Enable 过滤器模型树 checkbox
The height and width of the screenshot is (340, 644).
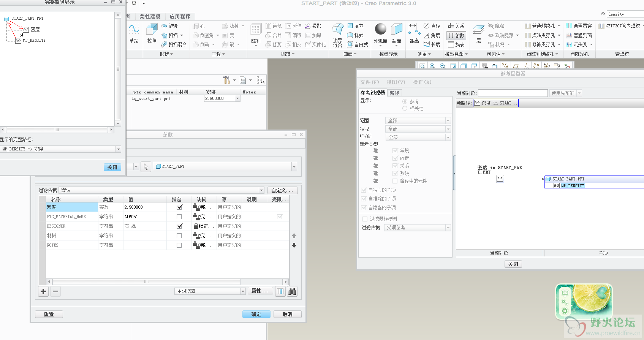365,219
